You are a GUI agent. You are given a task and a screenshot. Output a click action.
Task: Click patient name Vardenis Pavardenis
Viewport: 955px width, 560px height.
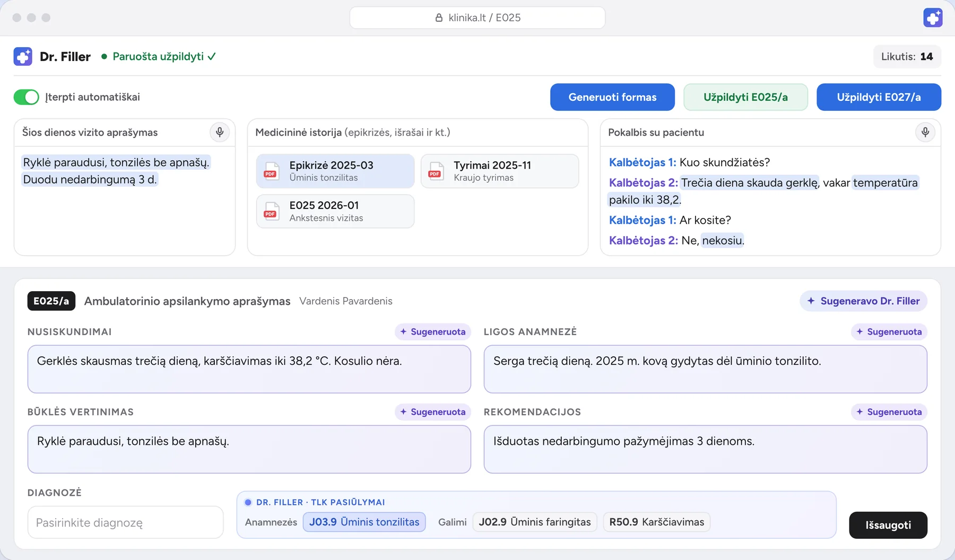pyautogui.click(x=346, y=301)
